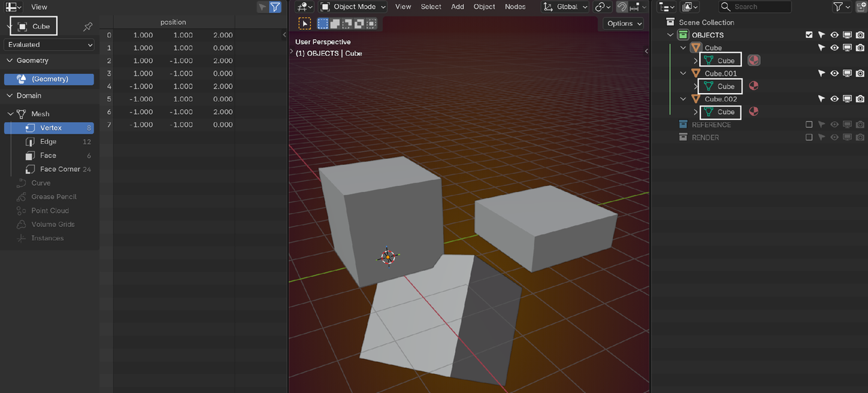Click the new collection icon in outliner
Screen dimensions: 868x393
click(861, 7)
